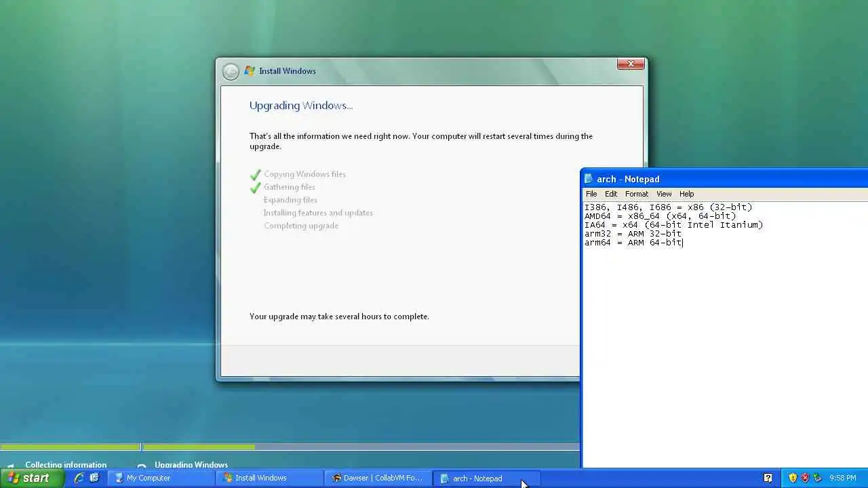
Task: Click Installing features and updates text
Action: point(318,213)
